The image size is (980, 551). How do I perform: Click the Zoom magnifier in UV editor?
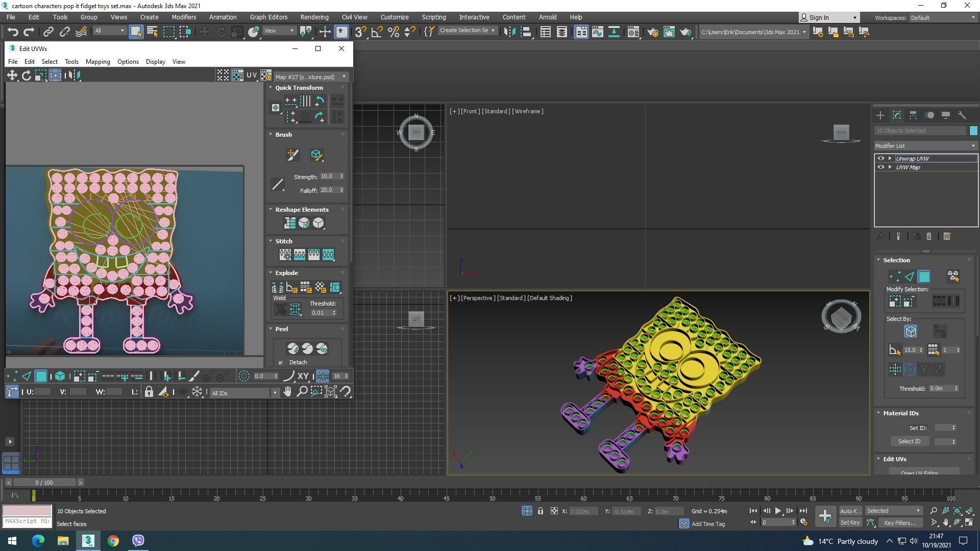302,392
